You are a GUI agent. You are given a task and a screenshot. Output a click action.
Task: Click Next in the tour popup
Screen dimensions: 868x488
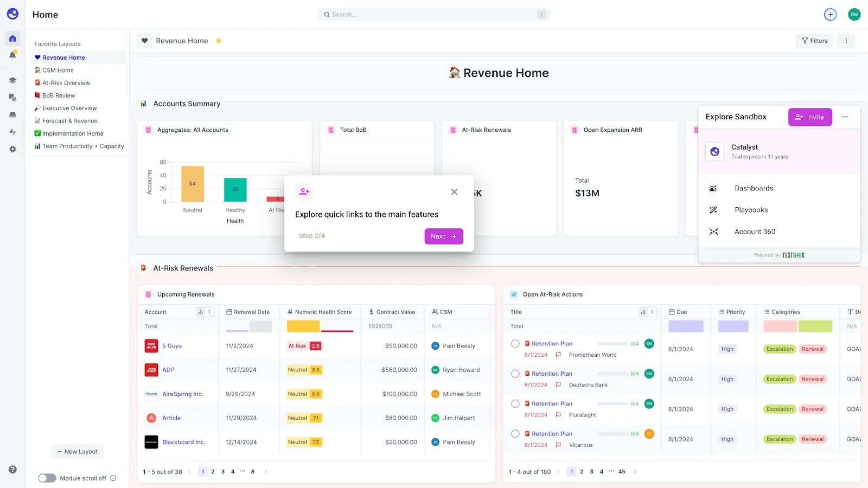click(x=443, y=236)
